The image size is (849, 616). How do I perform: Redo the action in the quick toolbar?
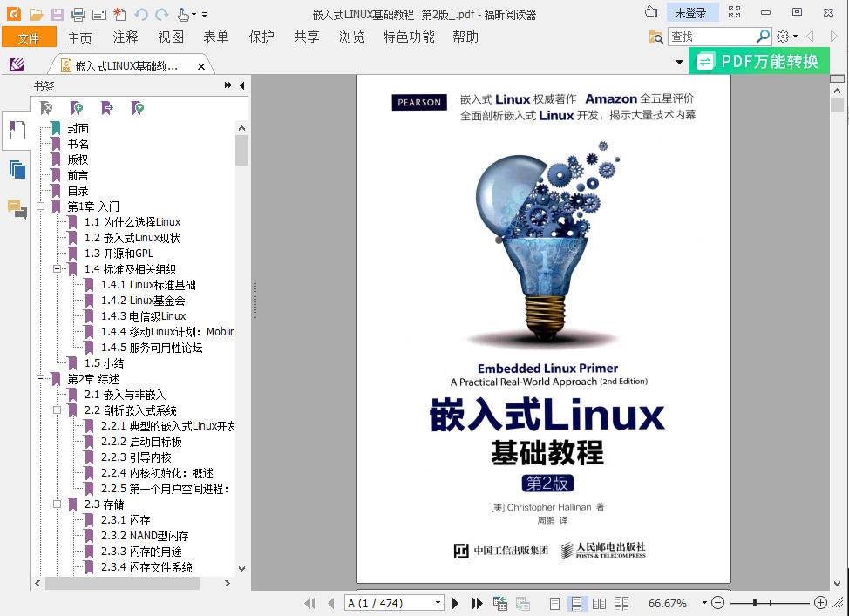tap(161, 15)
